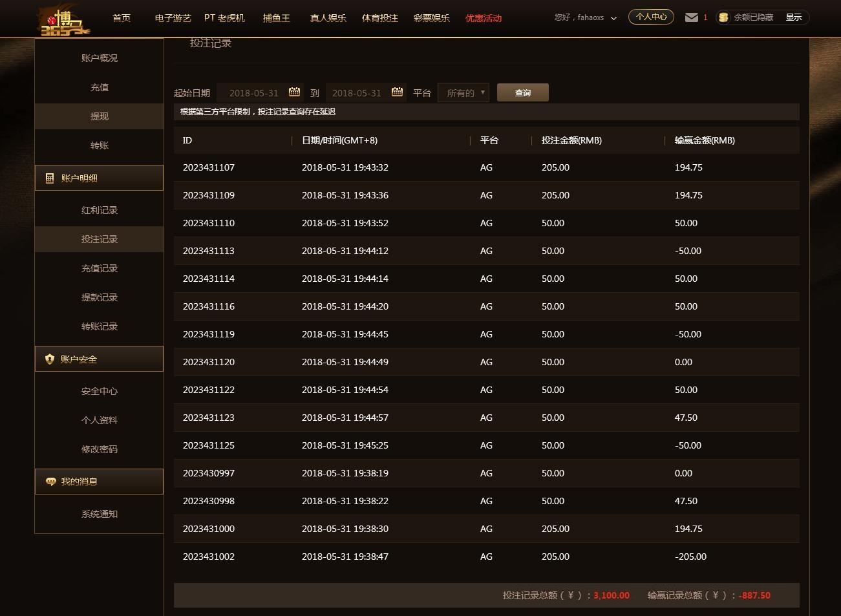Click the 博365 site logo
The height and width of the screenshot is (616, 841).
(63, 19)
